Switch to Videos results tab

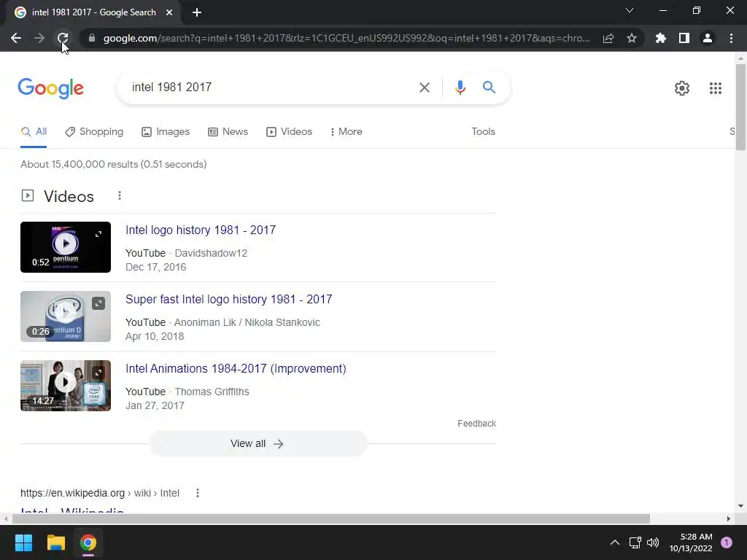pos(289,132)
